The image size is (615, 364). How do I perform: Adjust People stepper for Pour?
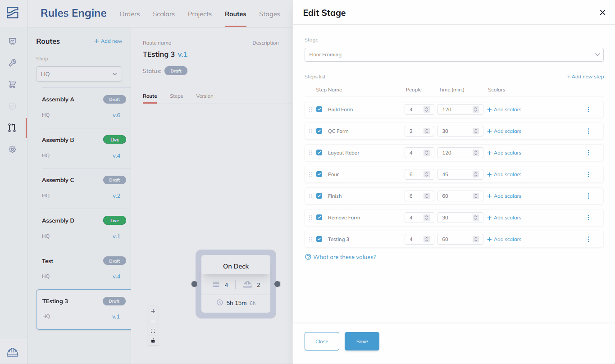[x=427, y=174]
